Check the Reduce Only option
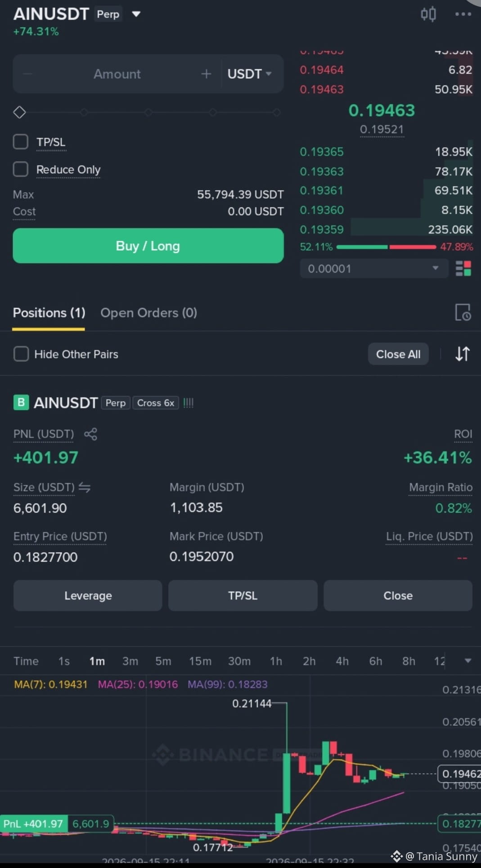The image size is (481, 868). 21,169
